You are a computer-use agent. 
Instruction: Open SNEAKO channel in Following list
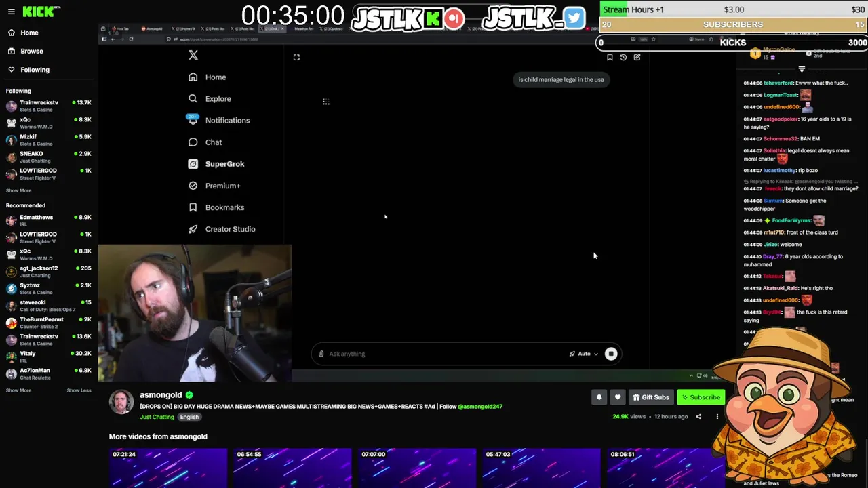coord(49,157)
